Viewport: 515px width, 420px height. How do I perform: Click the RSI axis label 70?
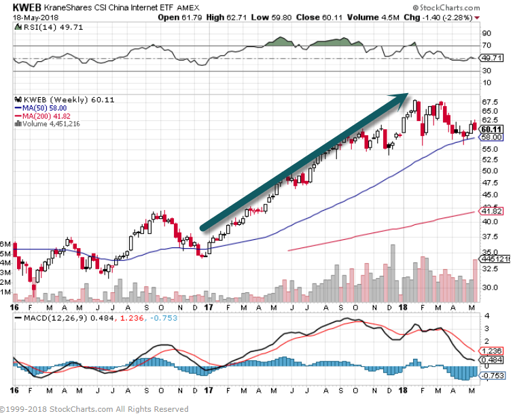(x=486, y=46)
